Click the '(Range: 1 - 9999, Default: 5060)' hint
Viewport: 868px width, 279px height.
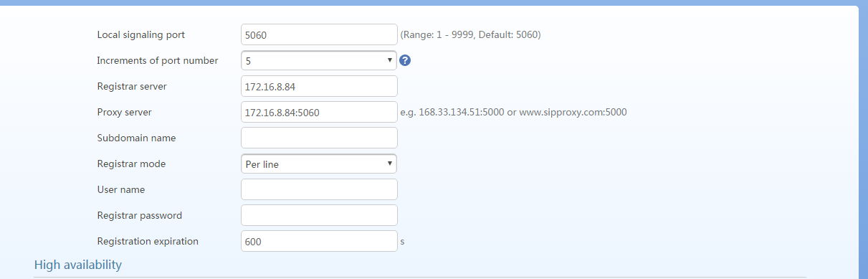click(470, 34)
